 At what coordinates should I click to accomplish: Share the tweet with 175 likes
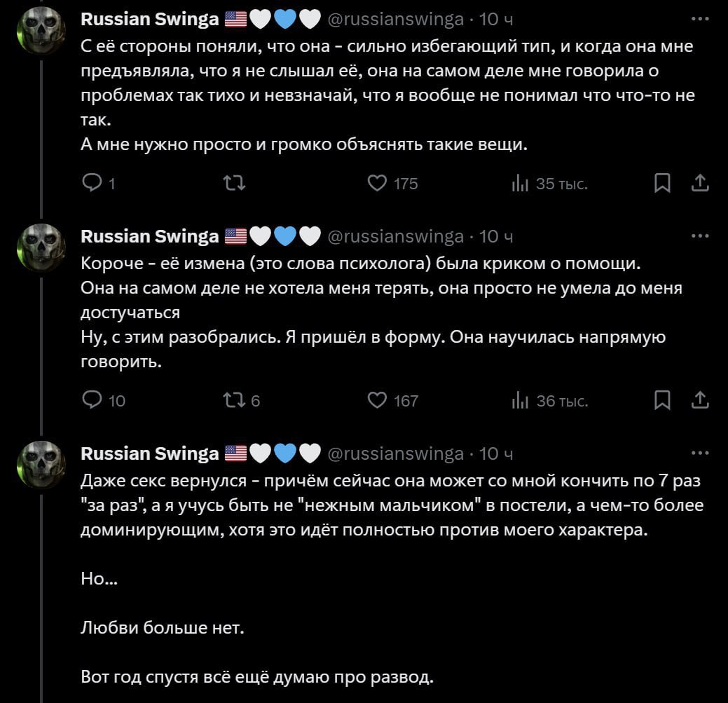pyautogui.click(x=699, y=184)
